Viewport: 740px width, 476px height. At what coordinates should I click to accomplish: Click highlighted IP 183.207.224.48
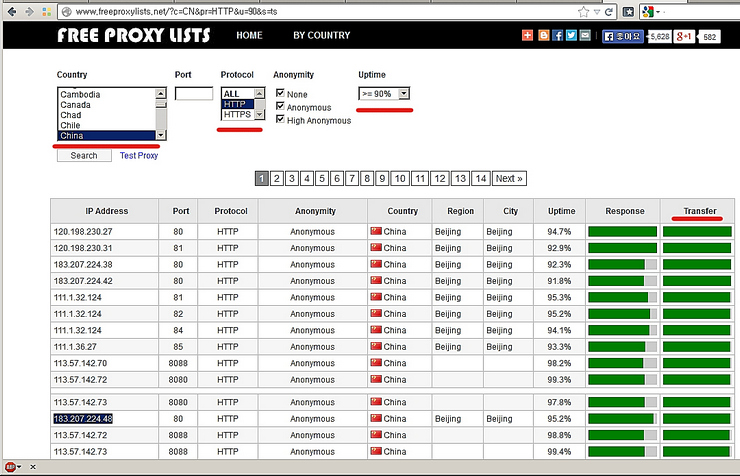click(83, 418)
